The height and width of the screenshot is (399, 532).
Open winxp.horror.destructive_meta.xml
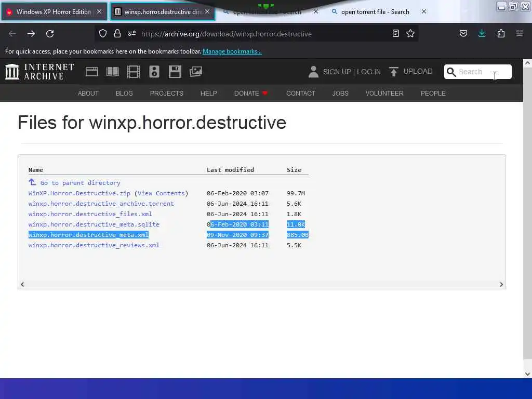coord(88,235)
